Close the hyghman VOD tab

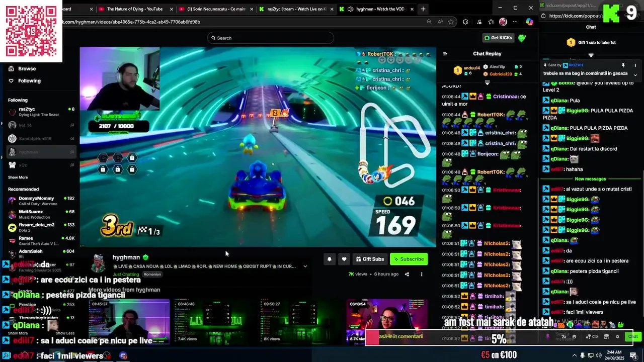point(412,9)
